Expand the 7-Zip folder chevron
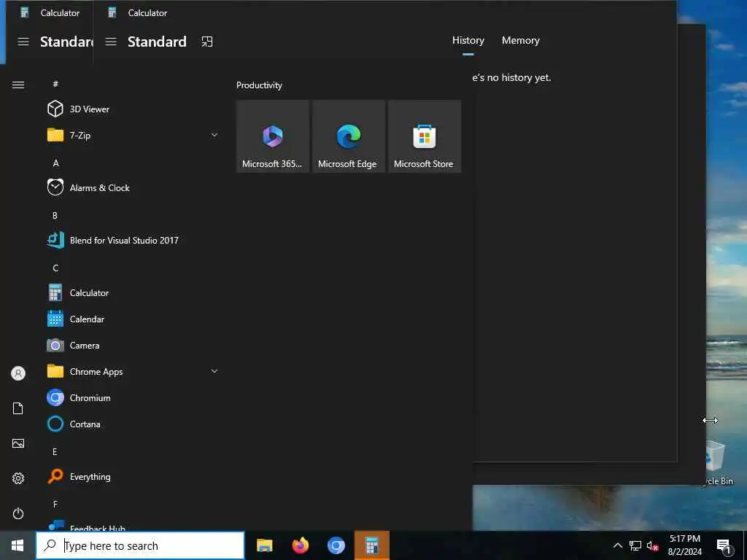747x560 pixels. coord(214,135)
